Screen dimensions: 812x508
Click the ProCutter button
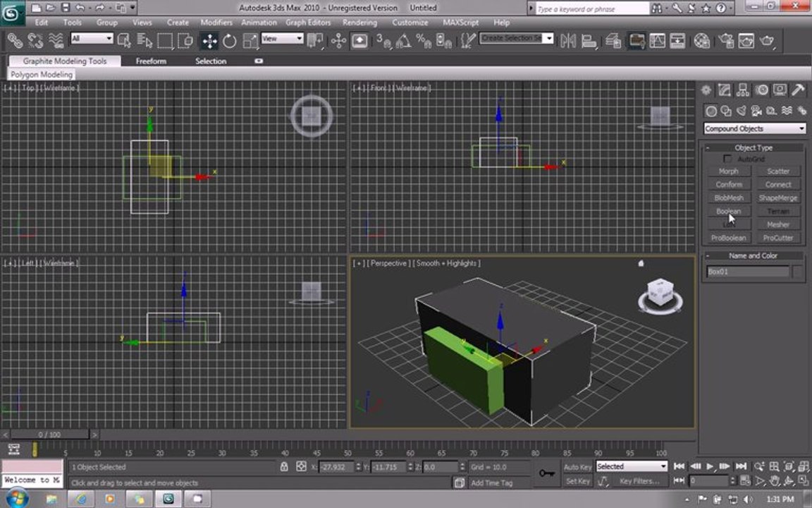coord(778,238)
